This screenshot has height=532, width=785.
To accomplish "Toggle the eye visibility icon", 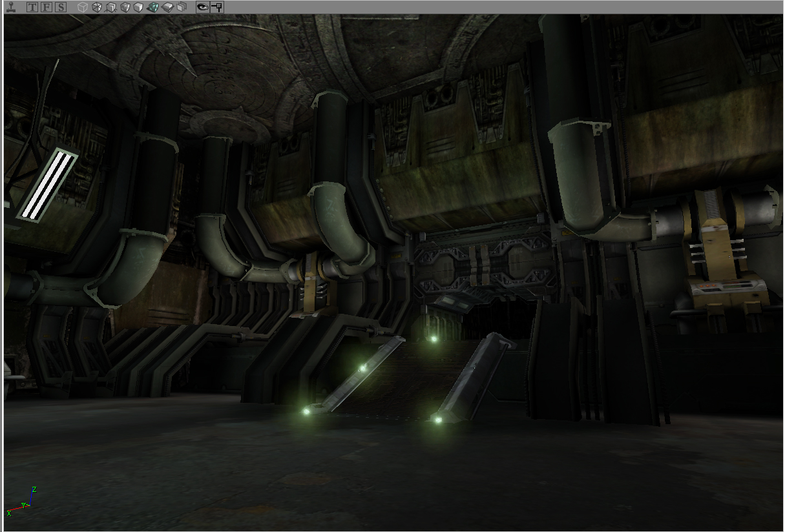I will coord(202,7).
